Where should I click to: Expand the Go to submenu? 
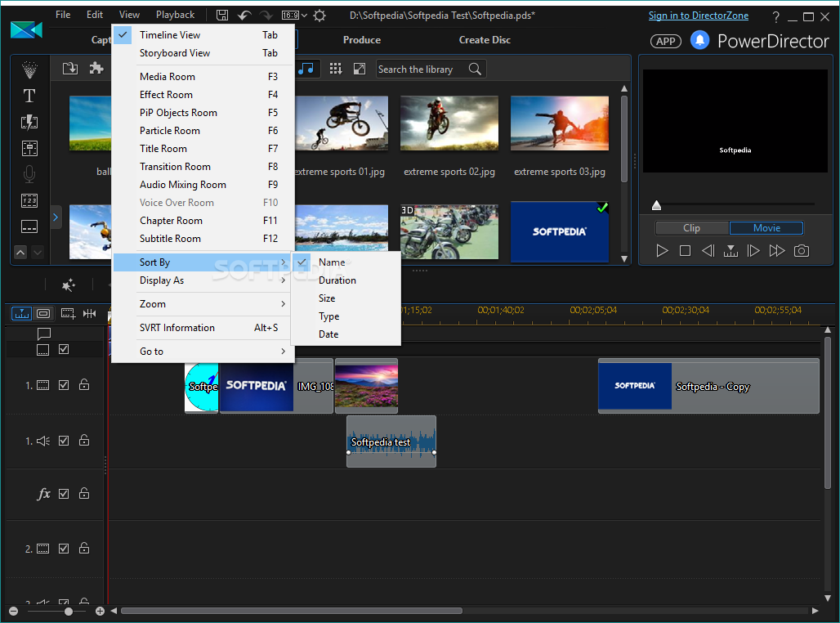click(x=203, y=352)
